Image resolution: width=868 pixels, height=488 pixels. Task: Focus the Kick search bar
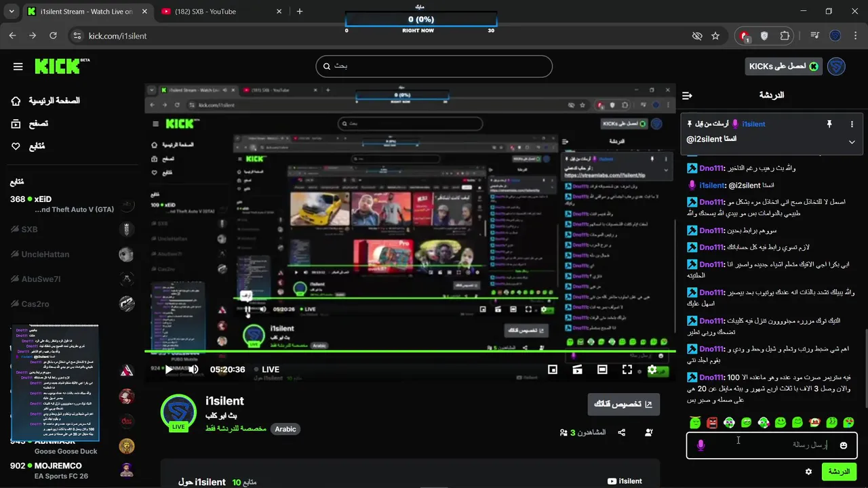434,66
